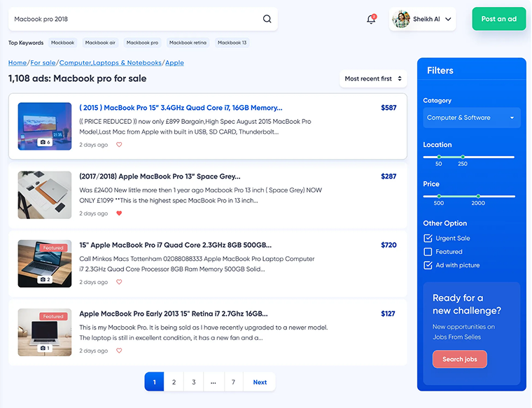Click 'Ready for a new challenge?' heading

(x=466, y=304)
